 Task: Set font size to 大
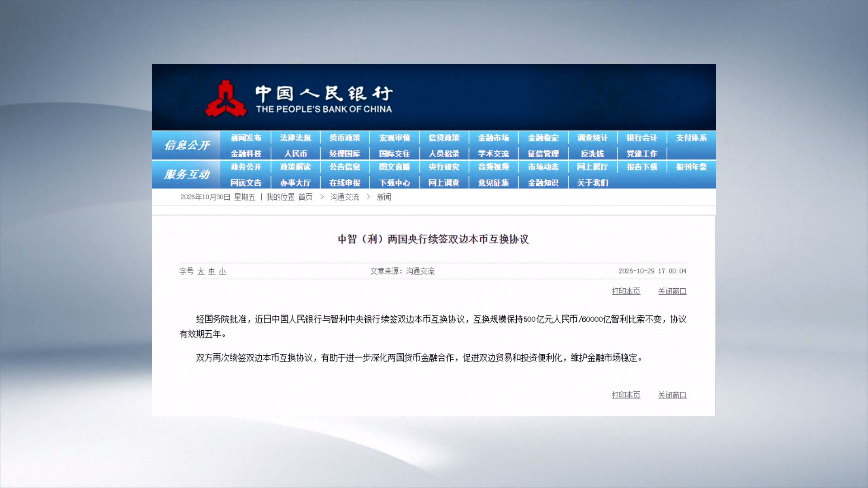[x=201, y=271]
